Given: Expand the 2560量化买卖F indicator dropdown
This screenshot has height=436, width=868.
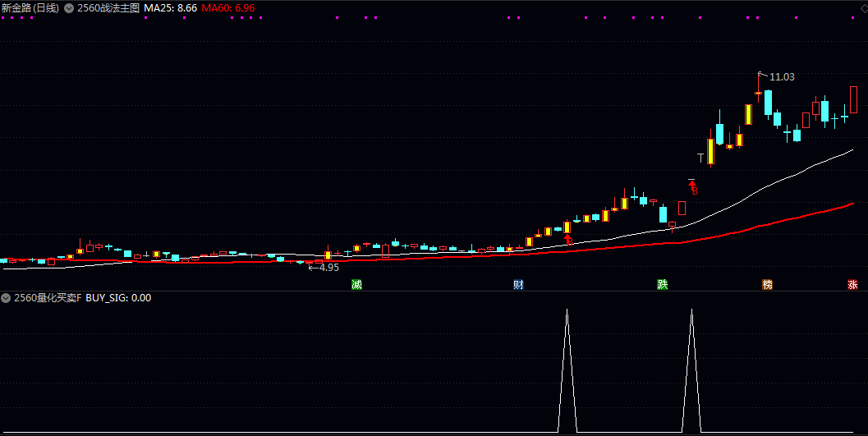Looking at the screenshot, I should pos(6,298).
